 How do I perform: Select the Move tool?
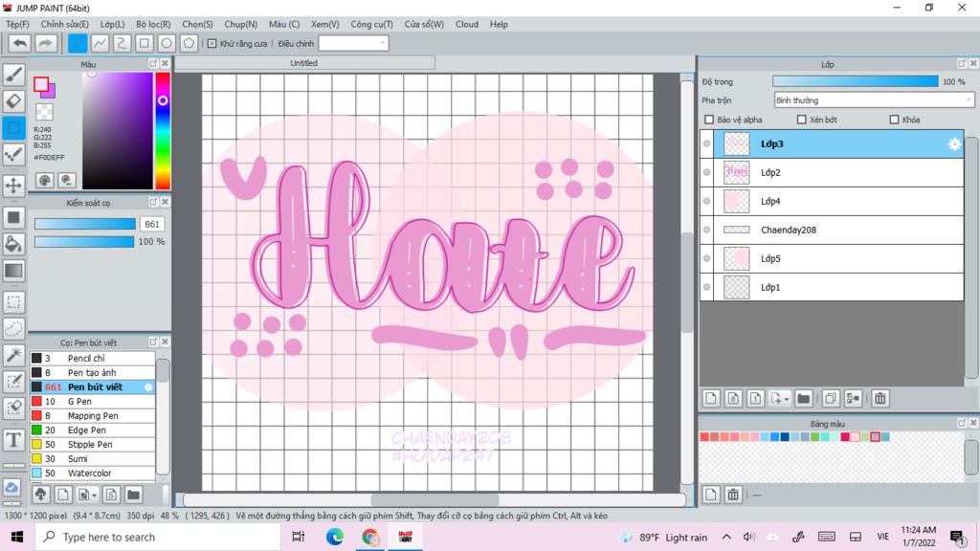[x=13, y=185]
